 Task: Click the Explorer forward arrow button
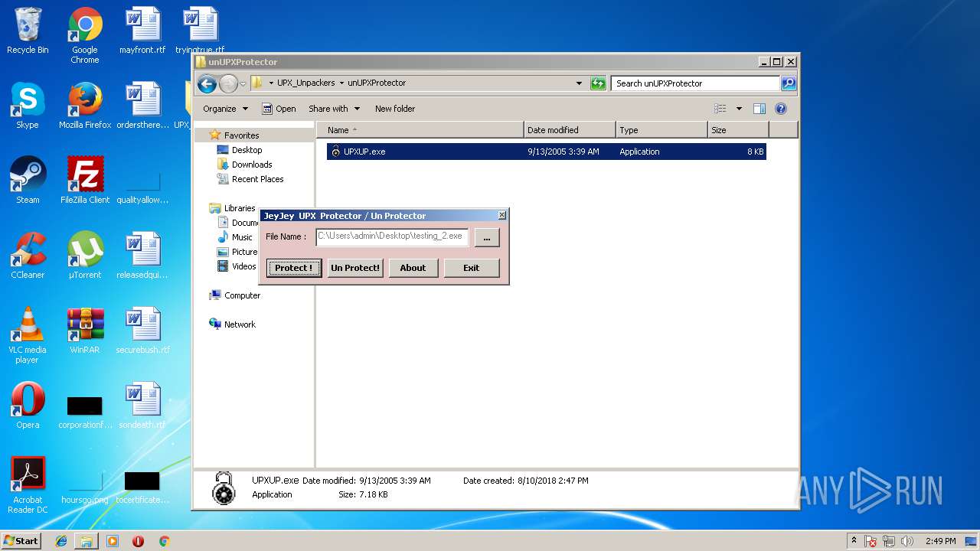pos(228,83)
